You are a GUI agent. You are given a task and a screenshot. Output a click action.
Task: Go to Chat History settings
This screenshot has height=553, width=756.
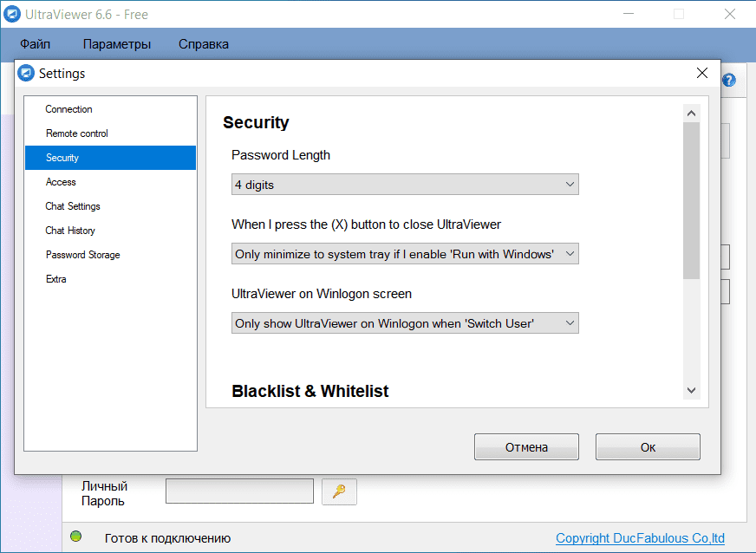[70, 231]
